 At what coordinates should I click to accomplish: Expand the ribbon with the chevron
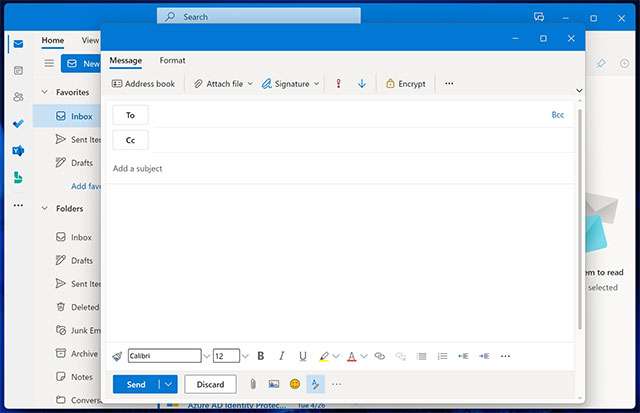click(579, 90)
